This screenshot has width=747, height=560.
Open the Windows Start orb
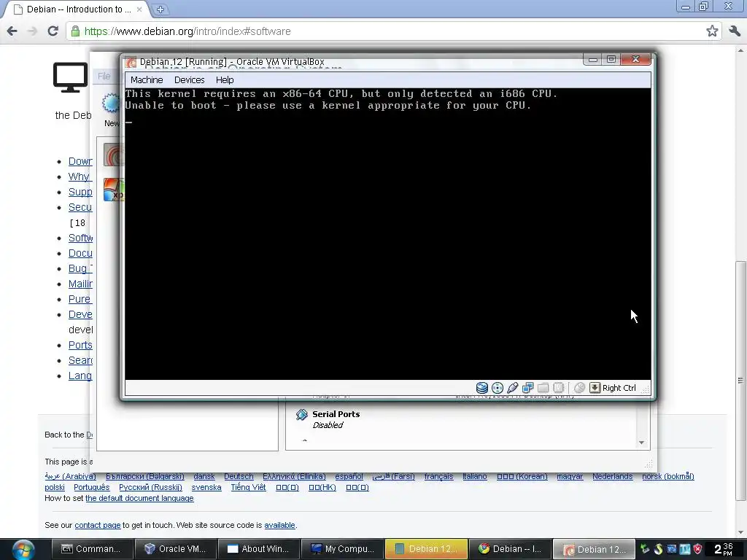click(x=23, y=550)
